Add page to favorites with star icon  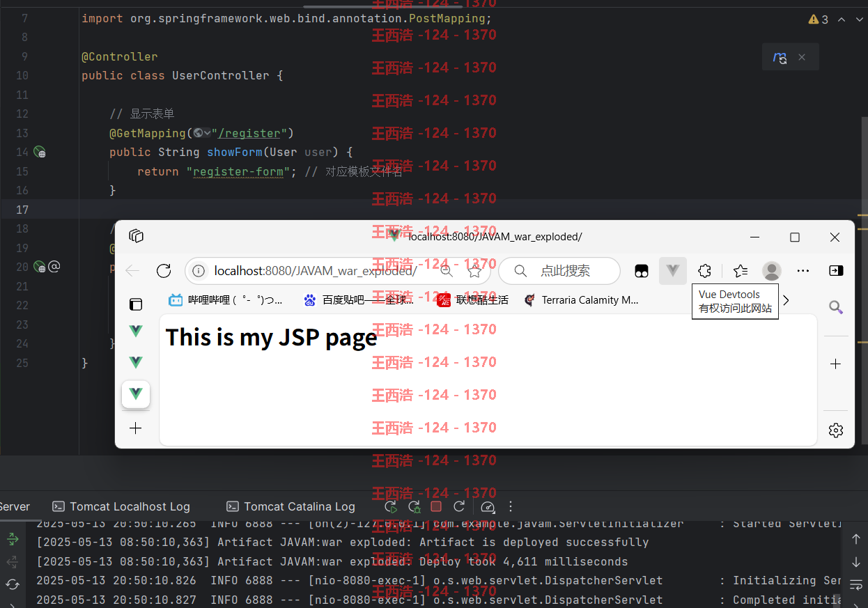474,271
